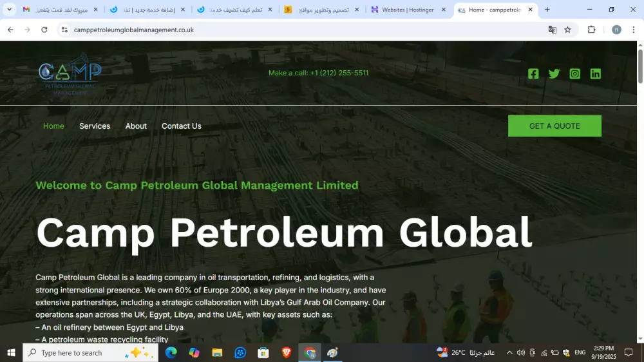Open the notifications center icon

[629, 352]
